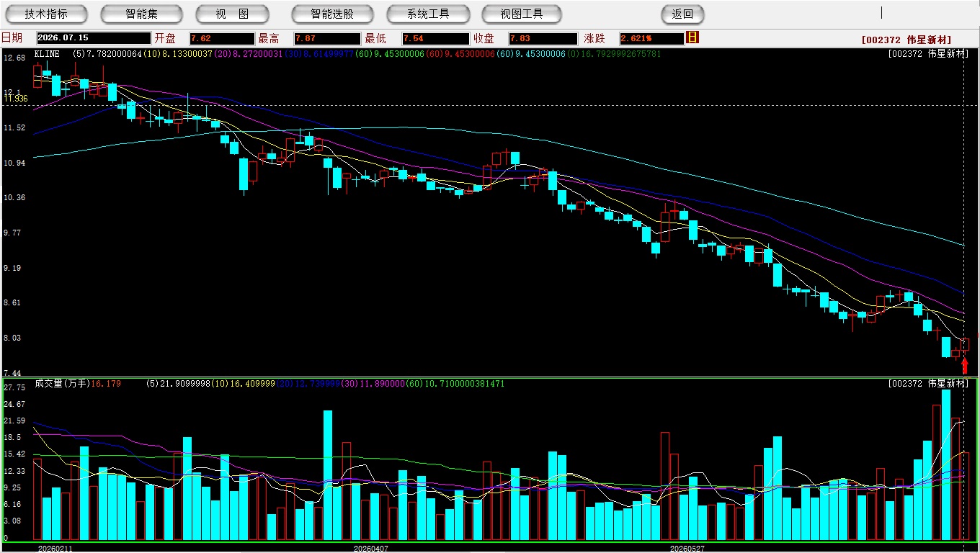The height and width of the screenshot is (553, 980).
Task: Click the 日期 label
Action: pos(12,38)
